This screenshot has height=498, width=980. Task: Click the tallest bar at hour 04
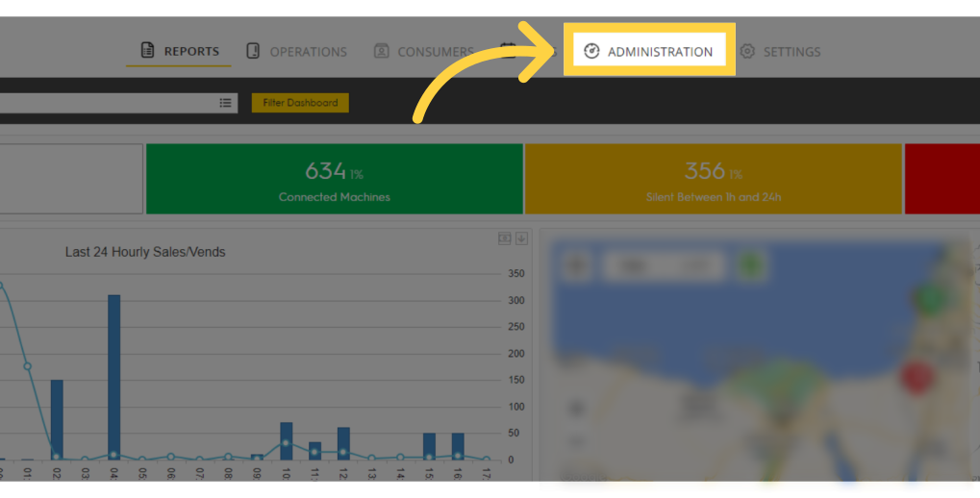[113, 378]
